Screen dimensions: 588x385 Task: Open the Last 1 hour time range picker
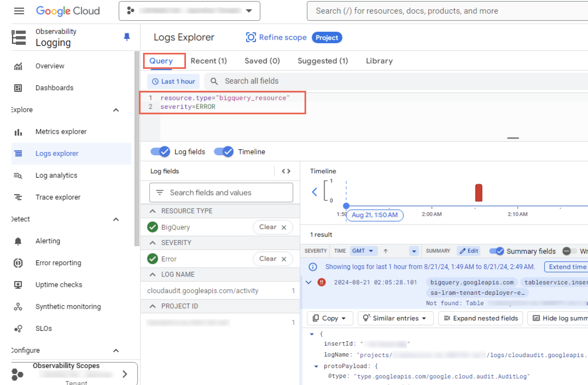(x=174, y=81)
